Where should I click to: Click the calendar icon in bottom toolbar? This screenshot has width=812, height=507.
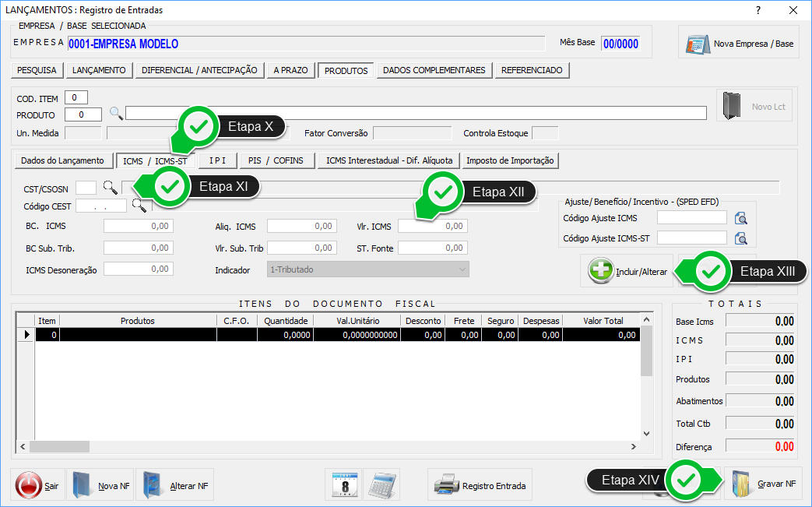tap(343, 484)
